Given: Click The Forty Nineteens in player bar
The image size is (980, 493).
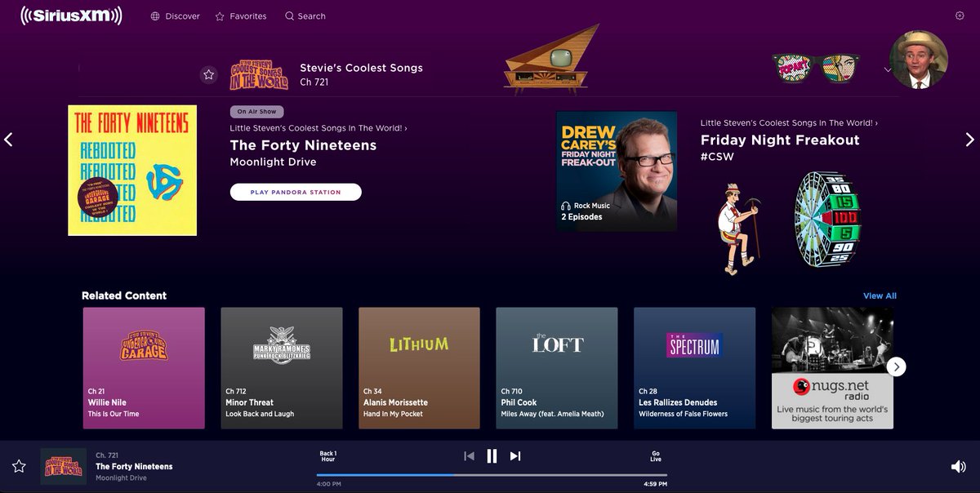Looking at the screenshot, I should pos(134,467).
